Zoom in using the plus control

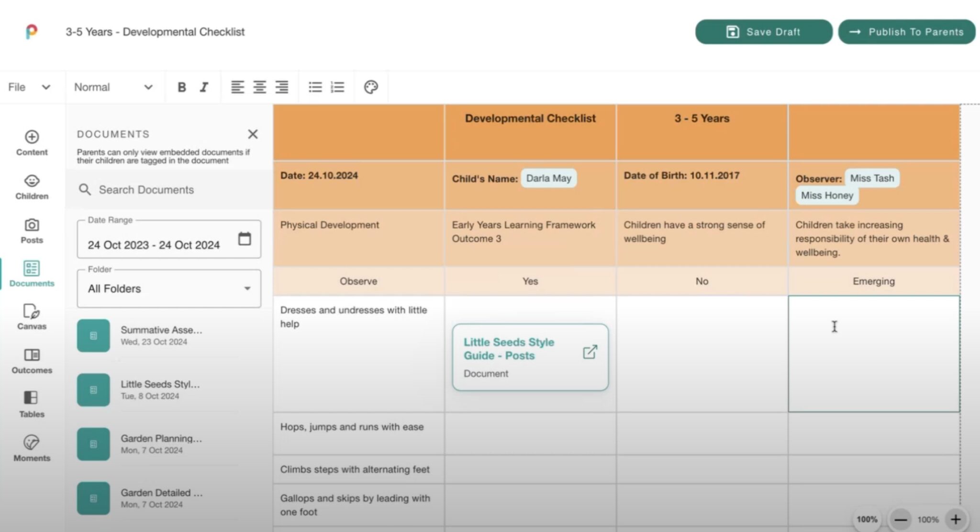[956, 519]
